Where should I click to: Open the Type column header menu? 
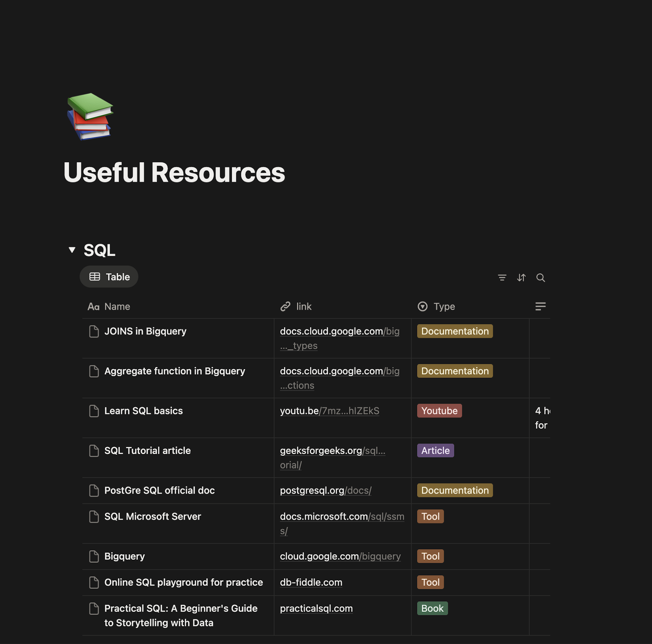click(x=444, y=306)
